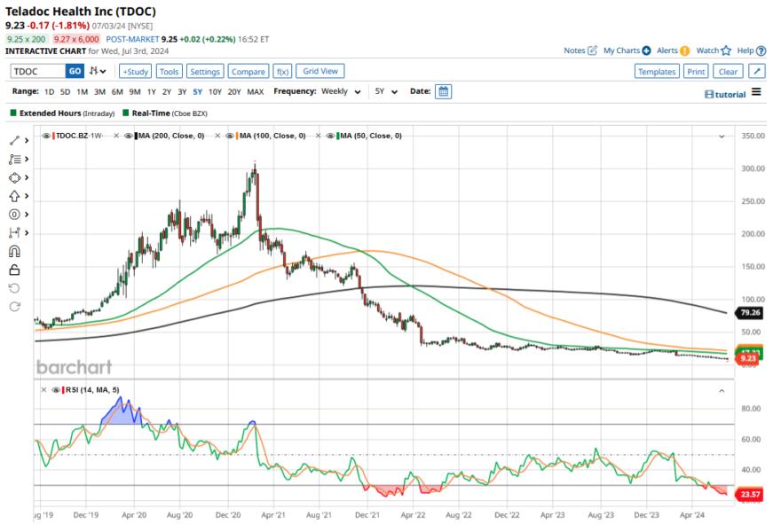Select the up arrow marker tool
This screenshot has width=781, height=532.
14,196
